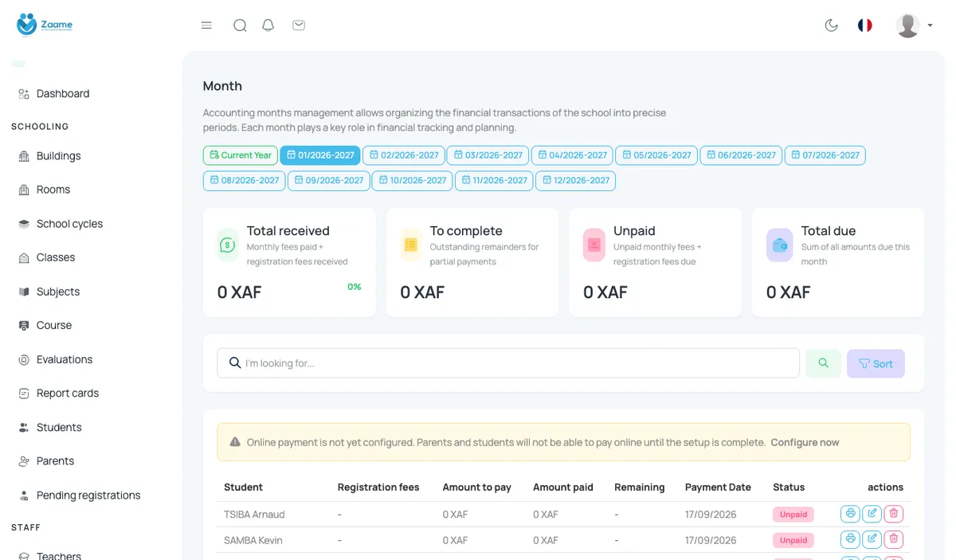
Task: Select month 09/2026-2027
Action: [x=328, y=181]
